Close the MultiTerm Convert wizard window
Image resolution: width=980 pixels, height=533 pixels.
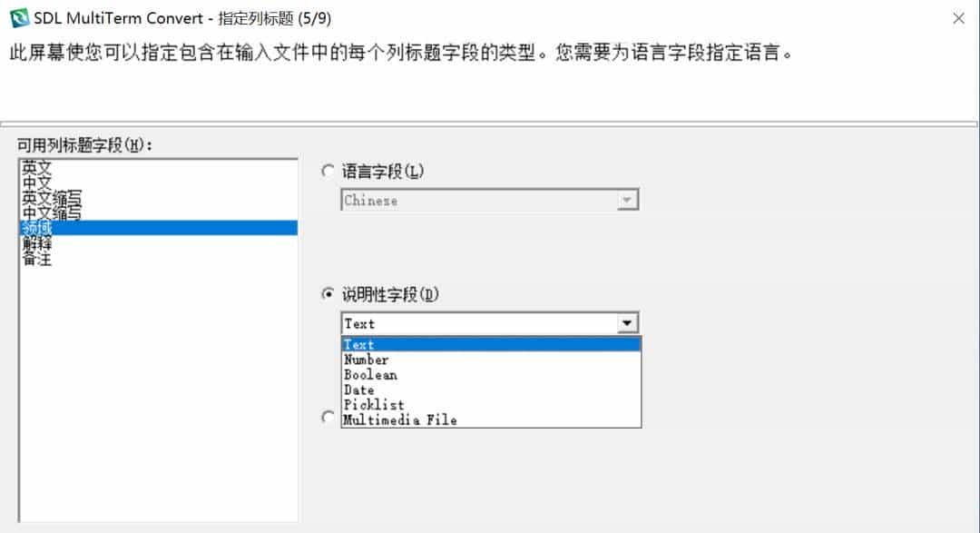(959, 16)
